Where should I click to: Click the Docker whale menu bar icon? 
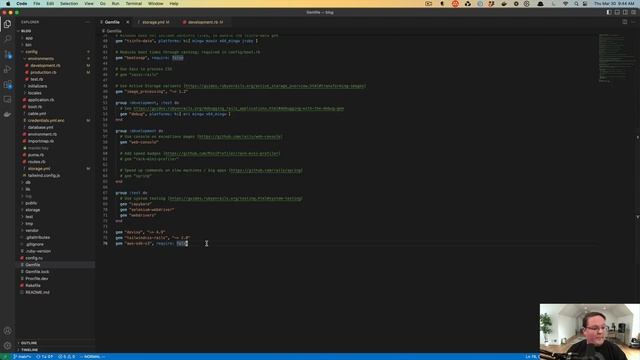pos(504,4)
